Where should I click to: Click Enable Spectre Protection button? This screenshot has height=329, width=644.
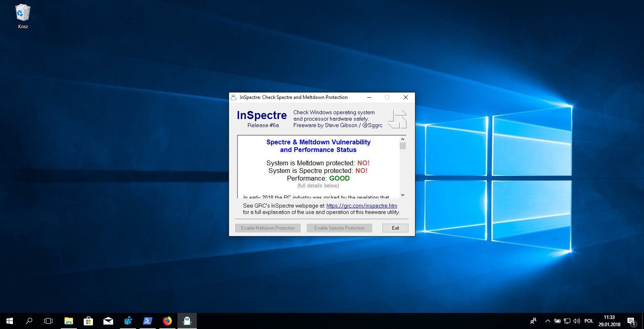pyautogui.click(x=339, y=228)
